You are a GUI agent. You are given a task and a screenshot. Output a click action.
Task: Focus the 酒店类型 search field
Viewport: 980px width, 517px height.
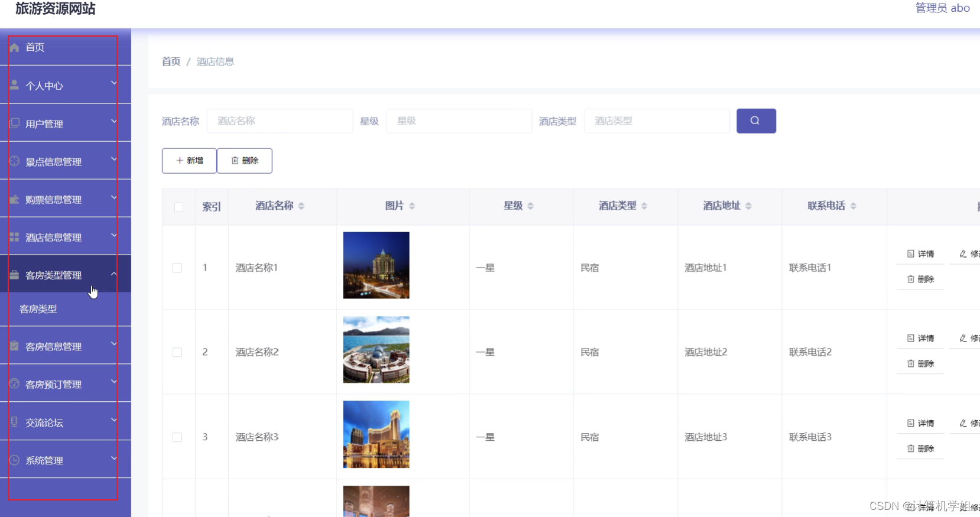[657, 121]
